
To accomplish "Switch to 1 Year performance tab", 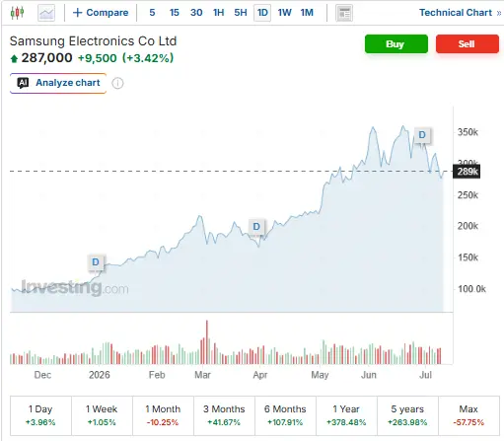I will point(346,415).
